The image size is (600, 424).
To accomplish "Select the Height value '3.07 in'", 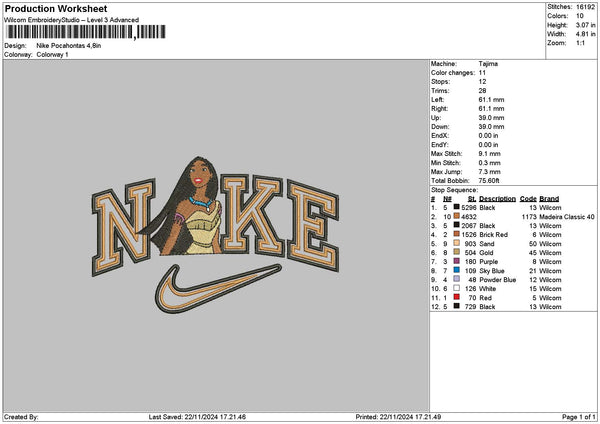I will pyautogui.click(x=585, y=25).
